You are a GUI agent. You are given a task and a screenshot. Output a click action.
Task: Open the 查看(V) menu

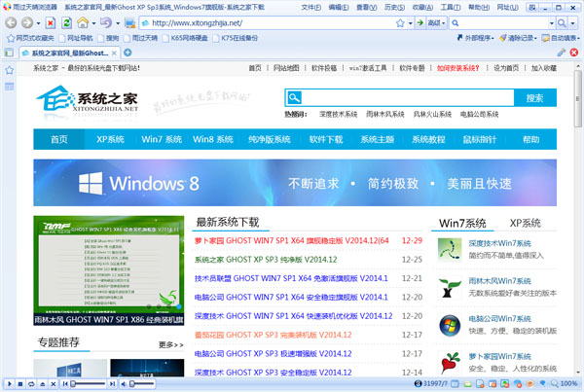pyautogui.click(x=367, y=7)
